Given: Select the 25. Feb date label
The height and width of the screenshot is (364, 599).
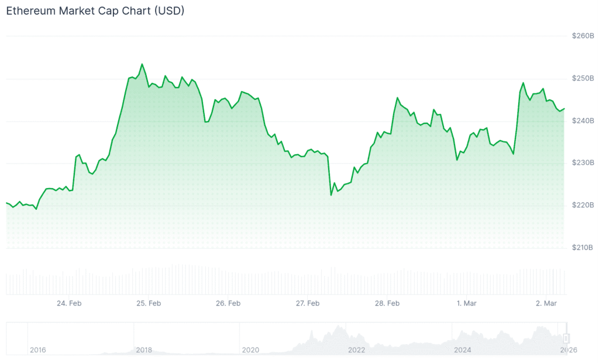Looking at the screenshot, I should (149, 303).
